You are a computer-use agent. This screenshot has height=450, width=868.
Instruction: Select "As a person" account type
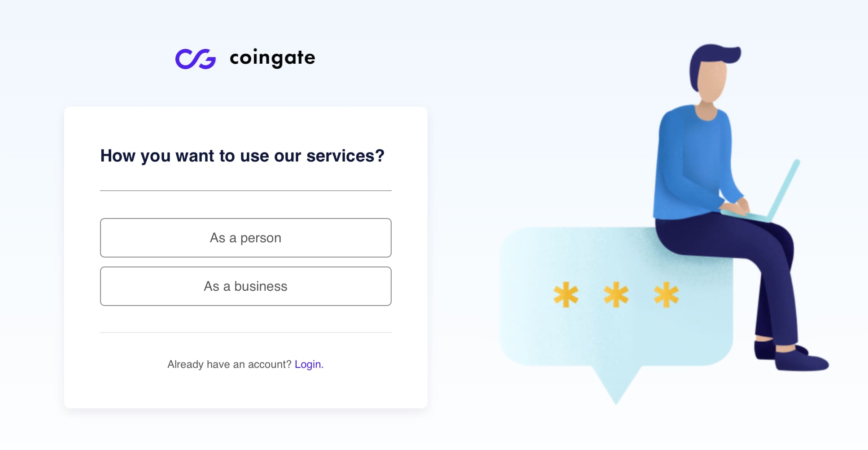pyautogui.click(x=245, y=238)
